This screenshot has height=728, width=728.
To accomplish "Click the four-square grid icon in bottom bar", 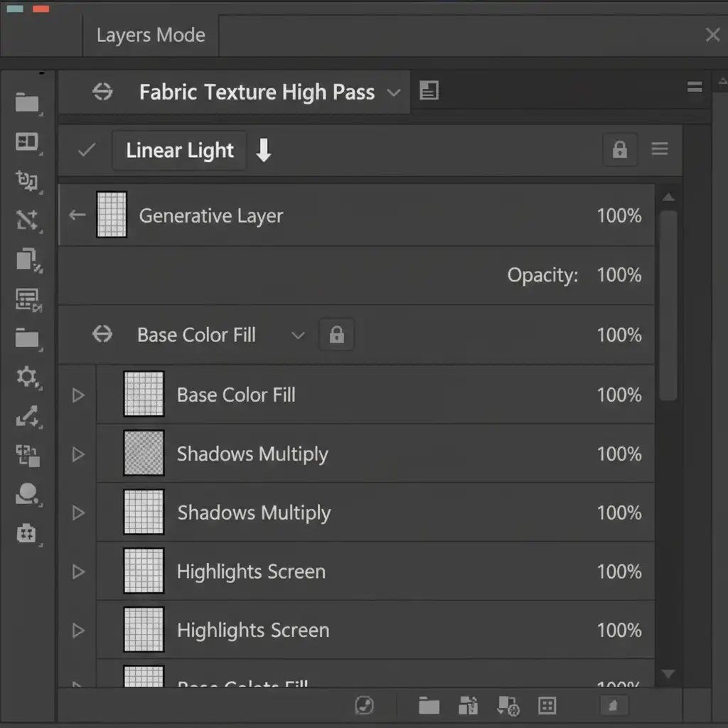I will point(547,705).
